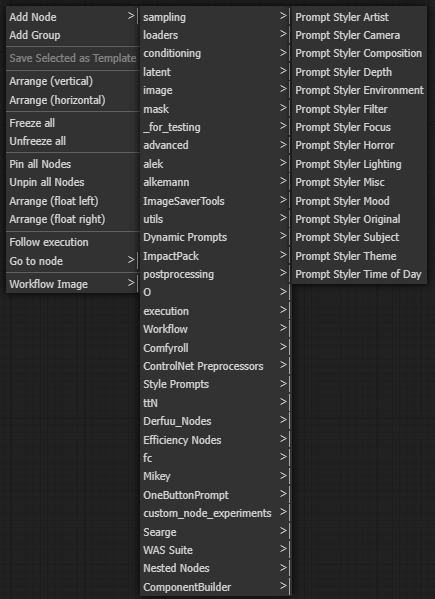435x599 pixels.
Task: Choose Add Group from context menu
Action: pos(73,35)
